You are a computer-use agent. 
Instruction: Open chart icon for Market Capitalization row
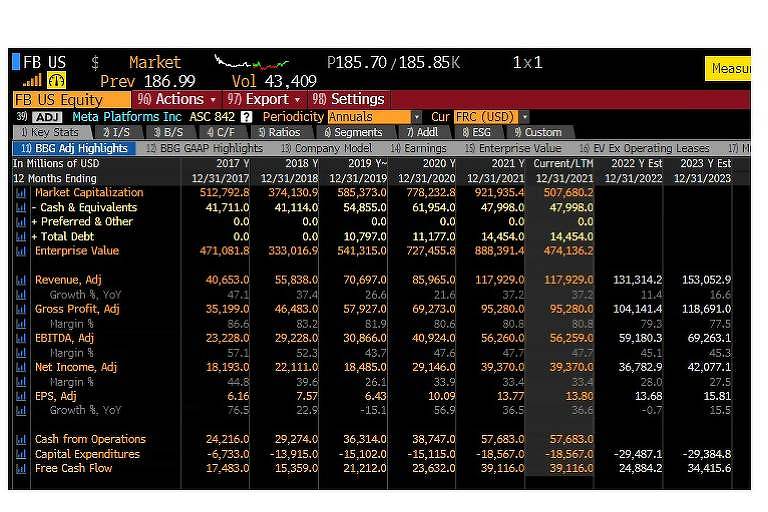[x=21, y=193]
